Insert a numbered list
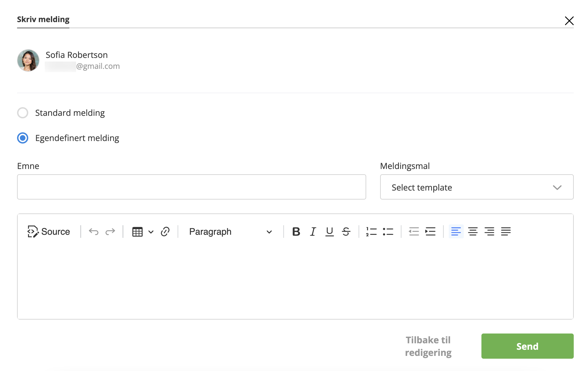This screenshot has width=588, height=371. point(371,232)
